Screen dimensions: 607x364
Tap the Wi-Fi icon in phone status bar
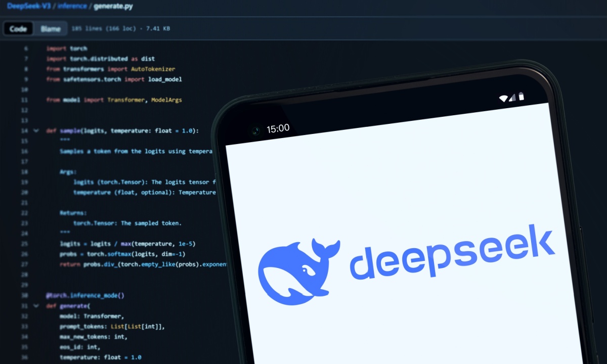tap(504, 98)
